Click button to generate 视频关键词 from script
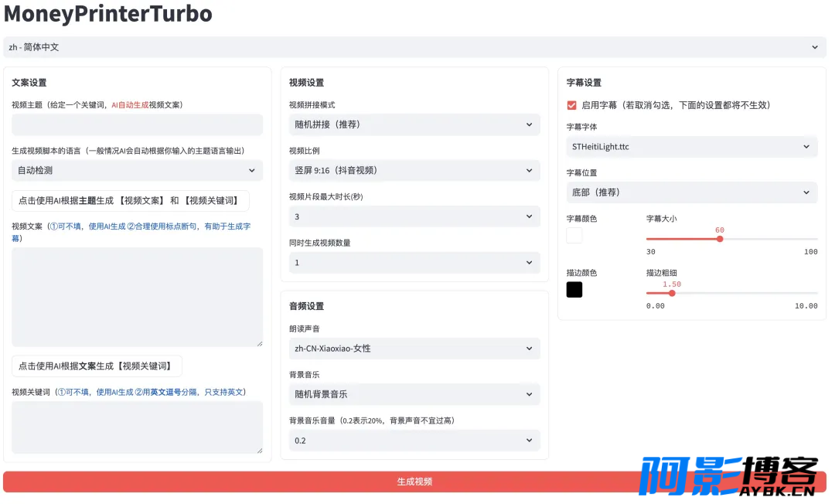835x504 pixels. 97,366
